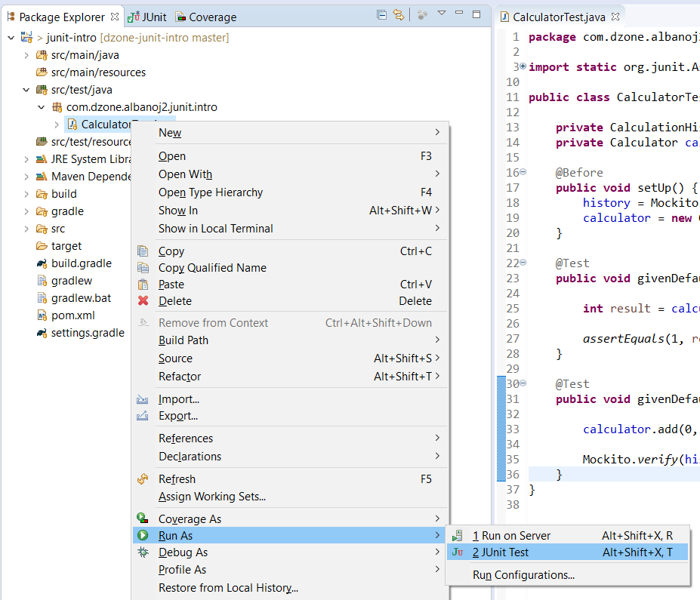Select Open Type Hierarchy from context menu

(x=209, y=192)
